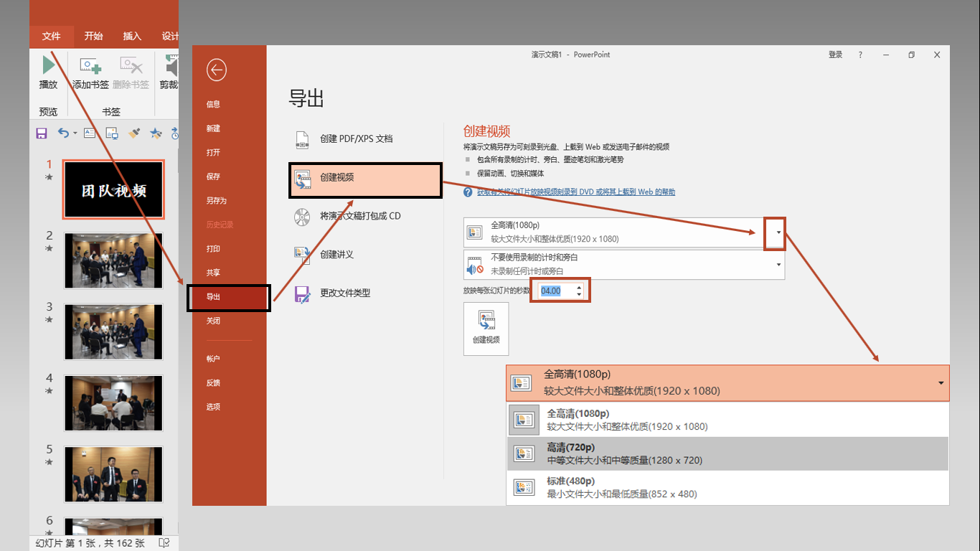Viewport: 980px width, 551px height.
Task: Select Close (关闭) in backstage menu
Action: [x=213, y=321]
